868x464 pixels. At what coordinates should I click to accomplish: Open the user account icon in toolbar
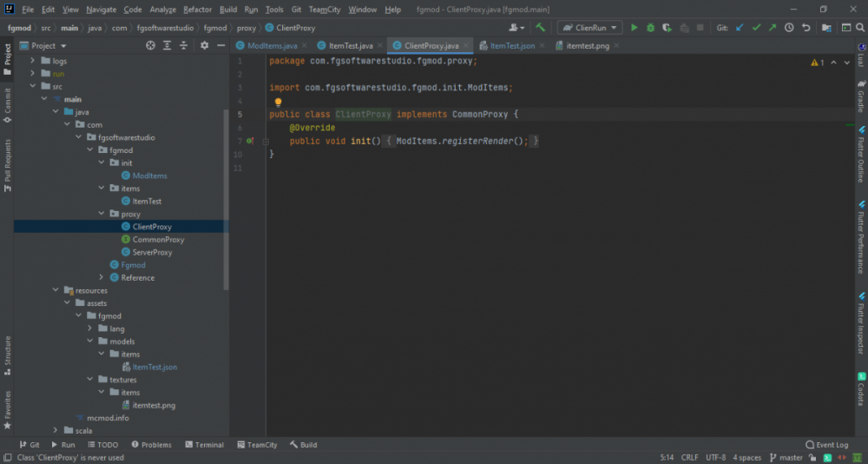516,28
